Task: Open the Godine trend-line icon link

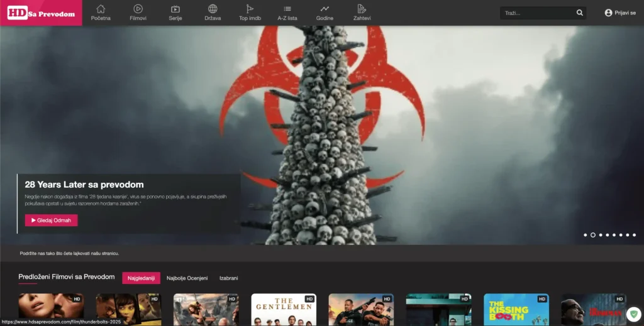Action: coord(325,13)
